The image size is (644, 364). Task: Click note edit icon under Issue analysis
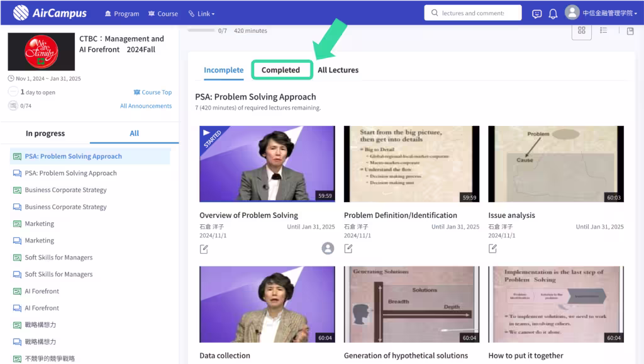pos(492,248)
